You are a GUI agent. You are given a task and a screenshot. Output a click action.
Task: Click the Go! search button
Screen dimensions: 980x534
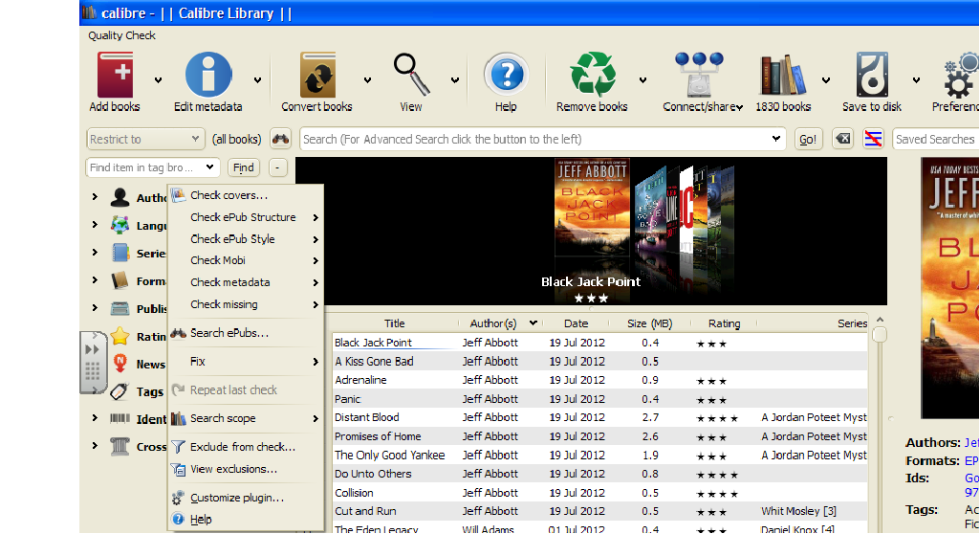pyautogui.click(x=808, y=139)
